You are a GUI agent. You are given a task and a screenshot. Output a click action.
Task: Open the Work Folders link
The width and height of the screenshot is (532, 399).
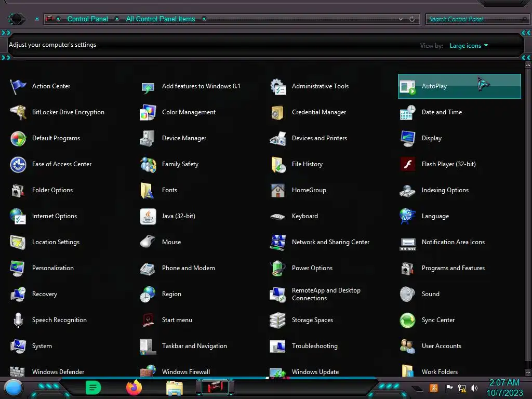440,372
